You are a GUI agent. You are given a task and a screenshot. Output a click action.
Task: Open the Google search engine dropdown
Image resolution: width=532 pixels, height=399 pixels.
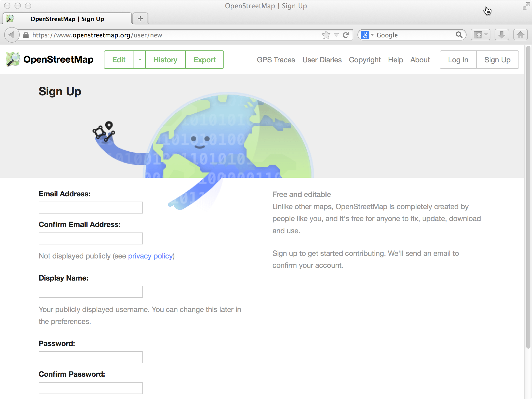coord(367,35)
